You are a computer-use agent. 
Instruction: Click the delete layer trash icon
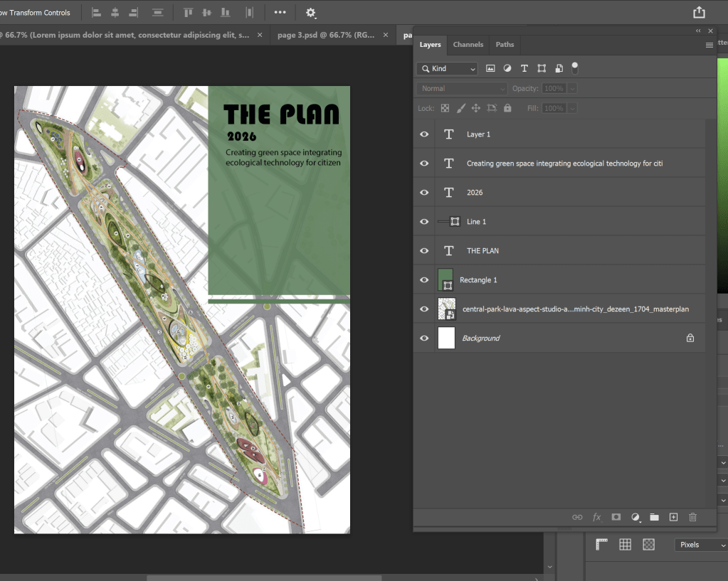point(692,517)
